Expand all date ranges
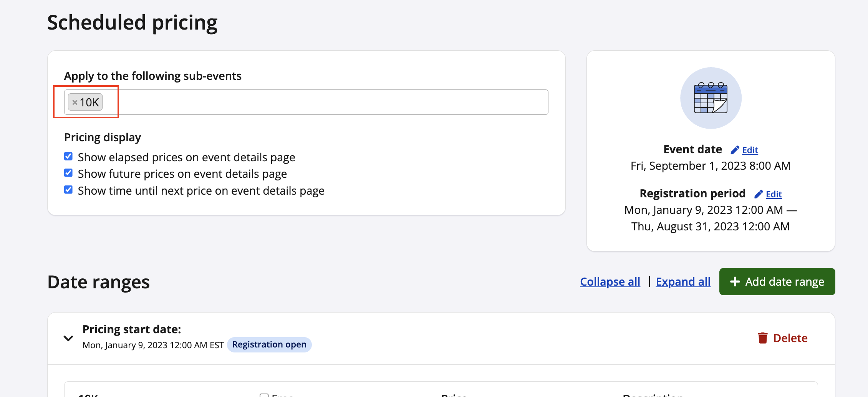The height and width of the screenshot is (397, 868). (x=683, y=282)
